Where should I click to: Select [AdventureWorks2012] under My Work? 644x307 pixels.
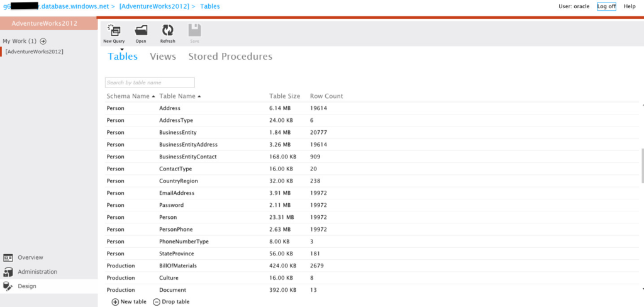35,52
